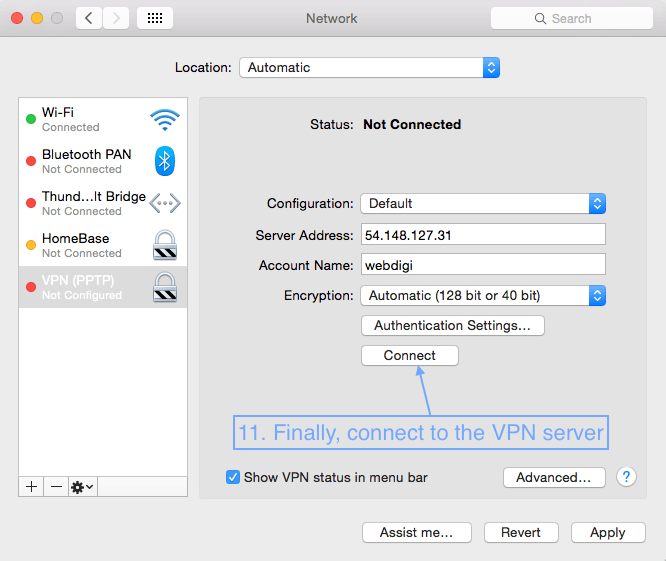Viewport: 666px width, 561px height.
Task: Click the Apply button
Action: [x=608, y=533]
